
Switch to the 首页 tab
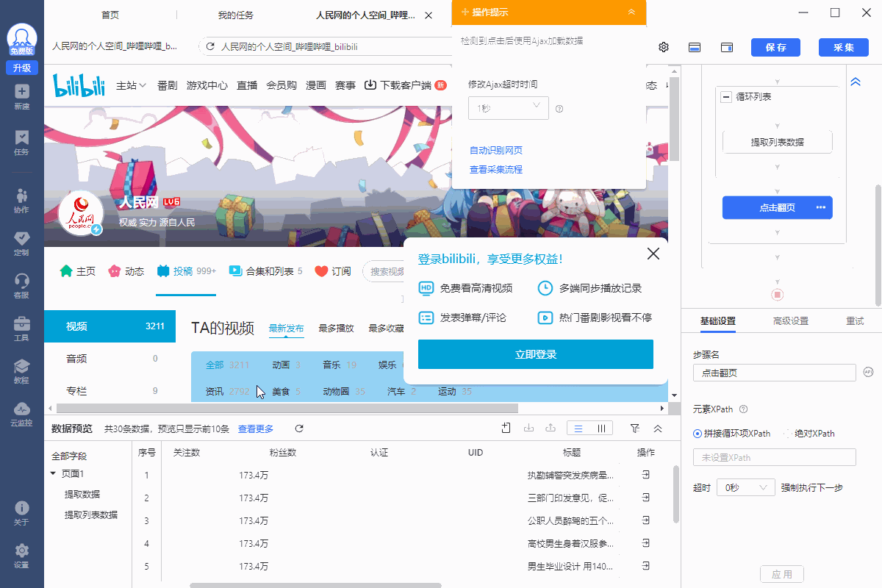point(110,15)
